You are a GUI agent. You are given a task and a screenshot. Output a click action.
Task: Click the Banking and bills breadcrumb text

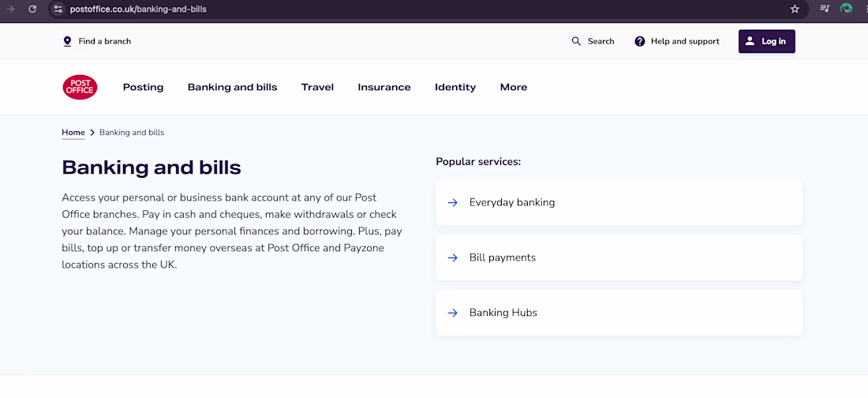coord(132,133)
